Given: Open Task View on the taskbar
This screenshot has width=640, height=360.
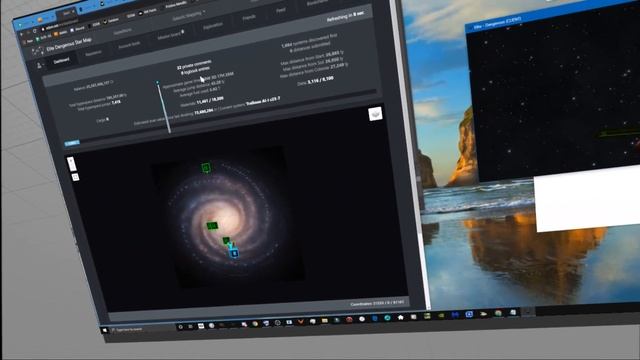Looking at the screenshot, I should pyautogui.click(x=190, y=327).
